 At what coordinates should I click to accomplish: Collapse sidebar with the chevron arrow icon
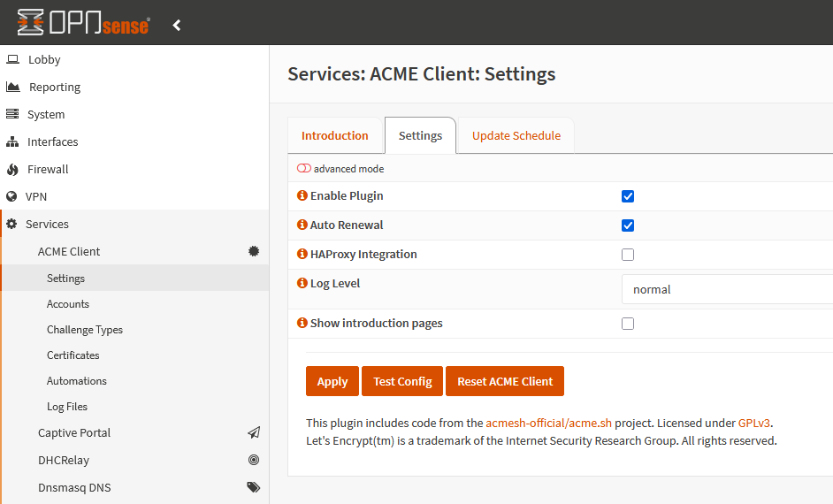pos(177,25)
